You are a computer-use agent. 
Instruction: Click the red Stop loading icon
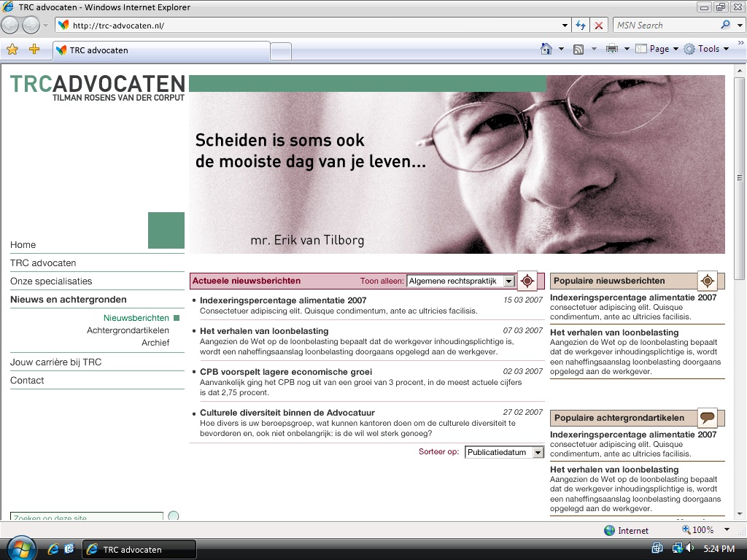coord(599,26)
